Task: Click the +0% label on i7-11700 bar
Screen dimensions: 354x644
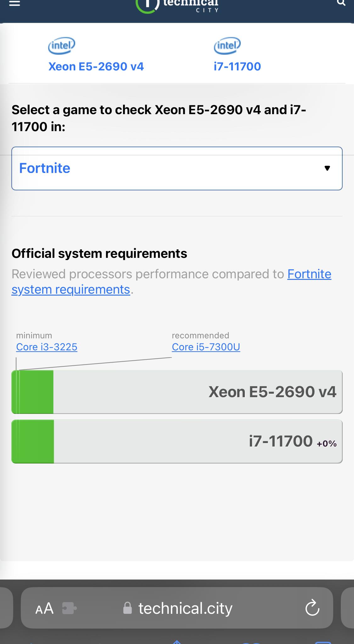Action: point(327,444)
